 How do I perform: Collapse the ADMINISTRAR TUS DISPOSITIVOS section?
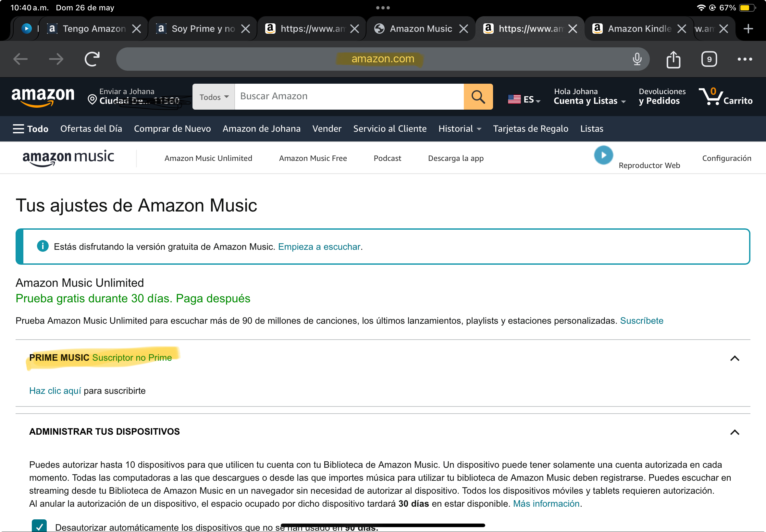click(734, 432)
